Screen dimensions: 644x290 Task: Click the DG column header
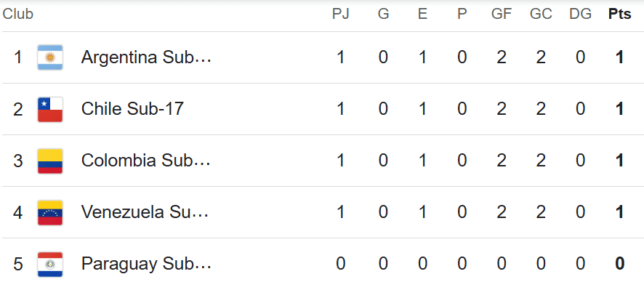pos(580,14)
